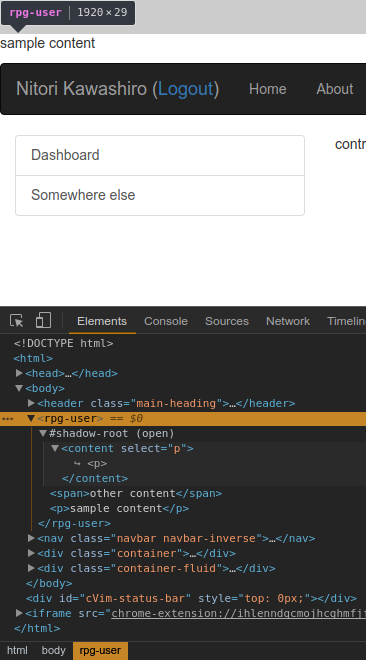Select the span "other content" node

(136, 493)
